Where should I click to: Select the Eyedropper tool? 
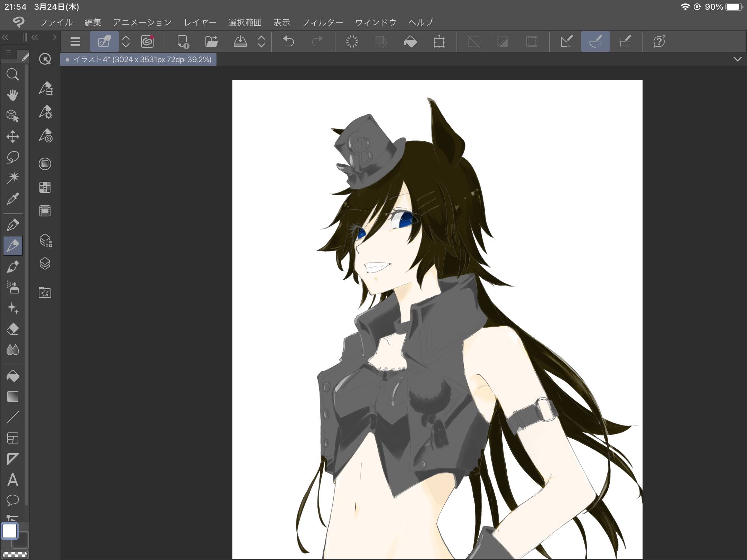[13, 199]
